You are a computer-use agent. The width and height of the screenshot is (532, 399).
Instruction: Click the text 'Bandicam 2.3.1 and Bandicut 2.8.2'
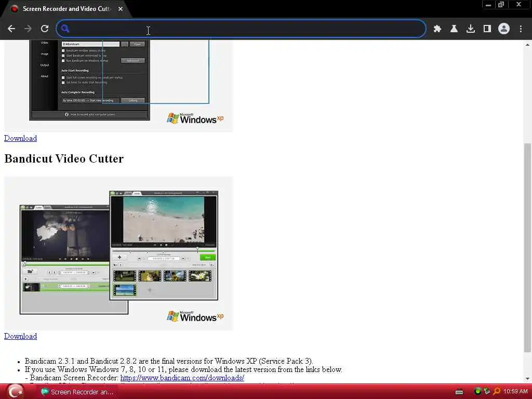click(x=81, y=361)
